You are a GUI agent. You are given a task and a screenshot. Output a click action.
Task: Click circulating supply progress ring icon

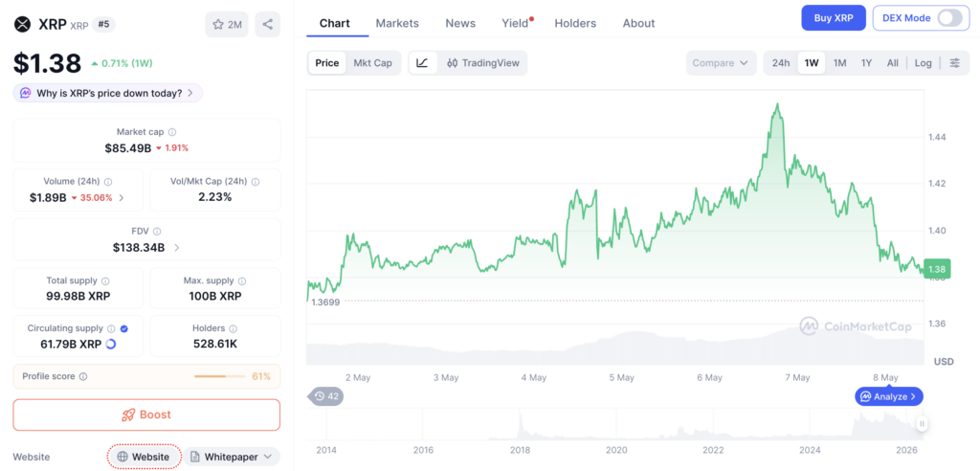click(x=111, y=344)
